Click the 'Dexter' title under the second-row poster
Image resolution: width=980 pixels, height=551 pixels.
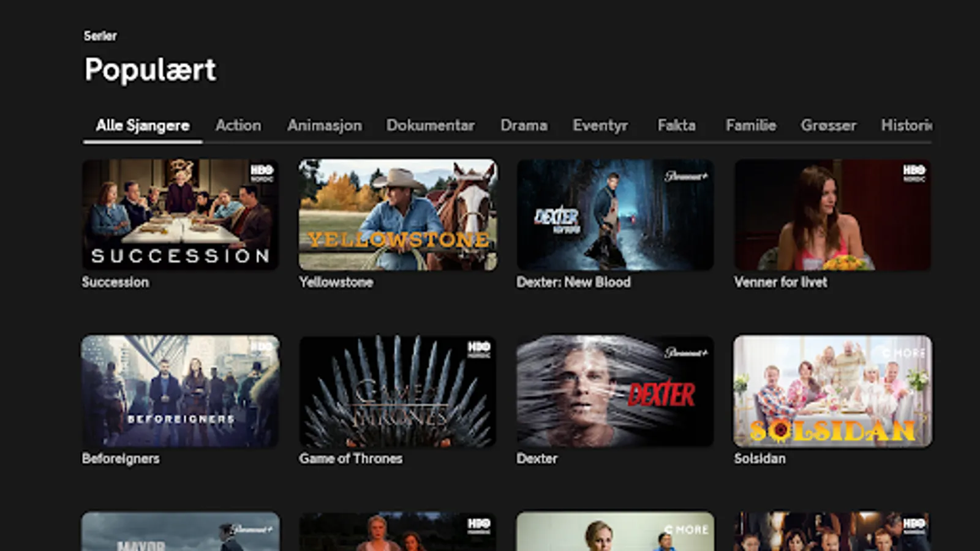[537, 459]
